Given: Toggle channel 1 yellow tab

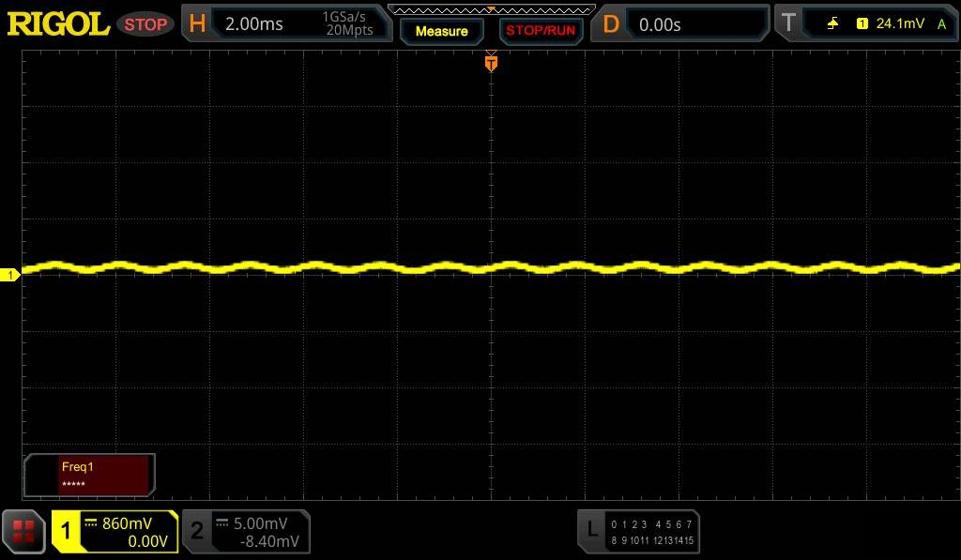Looking at the screenshot, I should pyautogui.click(x=66, y=530).
